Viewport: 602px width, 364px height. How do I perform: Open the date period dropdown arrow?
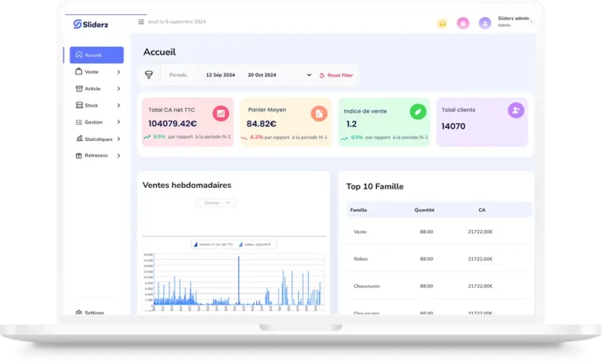pyautogui.click(x=309, y=75)
